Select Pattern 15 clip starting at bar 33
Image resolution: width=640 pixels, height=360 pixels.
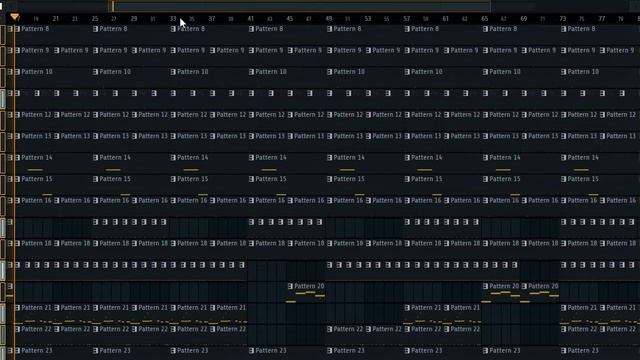pos(209,185)
